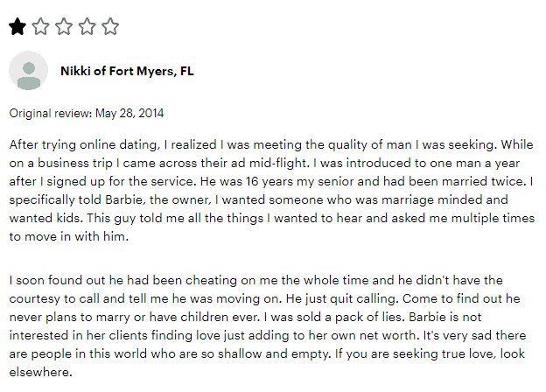Screen dimensions: 546x392
Task: Click the text 'to move in with him.'
Action: 69,237
